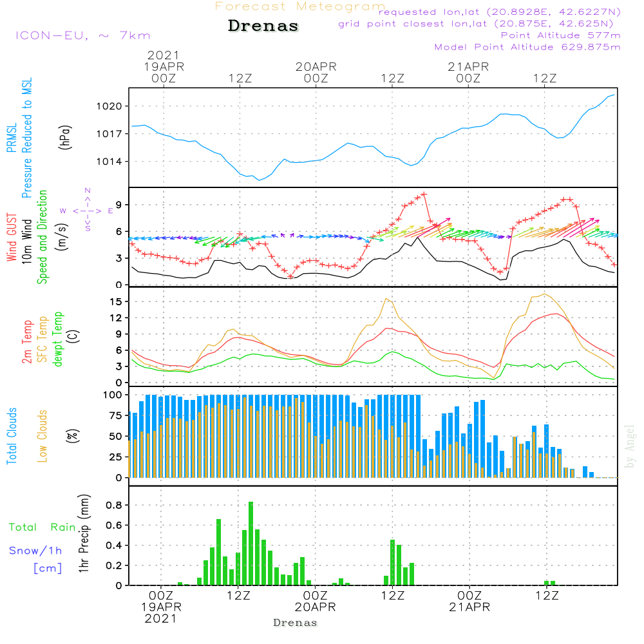Viewport: 644px width, 644px height.
Task: Click the "(C)" temperature unit label
Action: (x=73, y=337)
